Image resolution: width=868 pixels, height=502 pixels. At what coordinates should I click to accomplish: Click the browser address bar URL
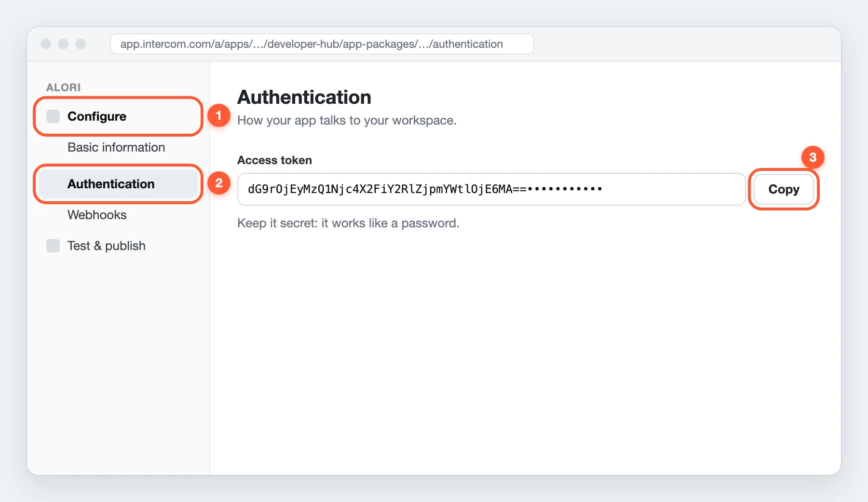pos(322,44)
